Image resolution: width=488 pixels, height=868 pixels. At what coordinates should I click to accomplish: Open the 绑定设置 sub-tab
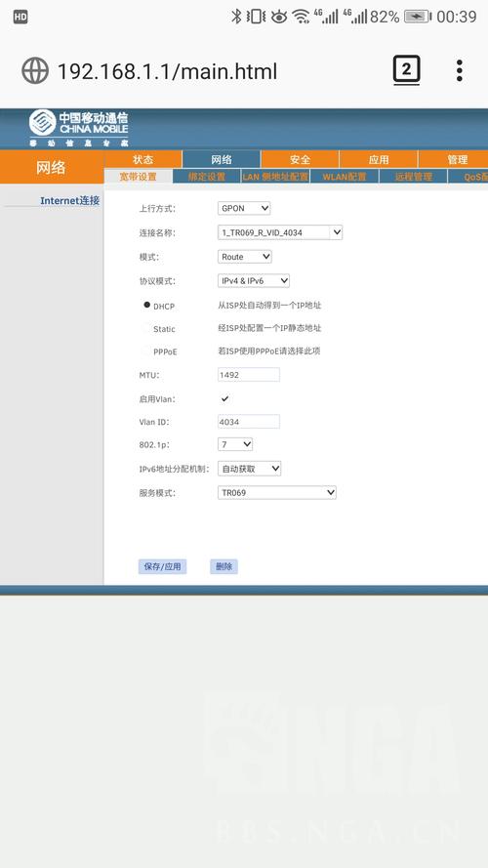click(207, 177)
